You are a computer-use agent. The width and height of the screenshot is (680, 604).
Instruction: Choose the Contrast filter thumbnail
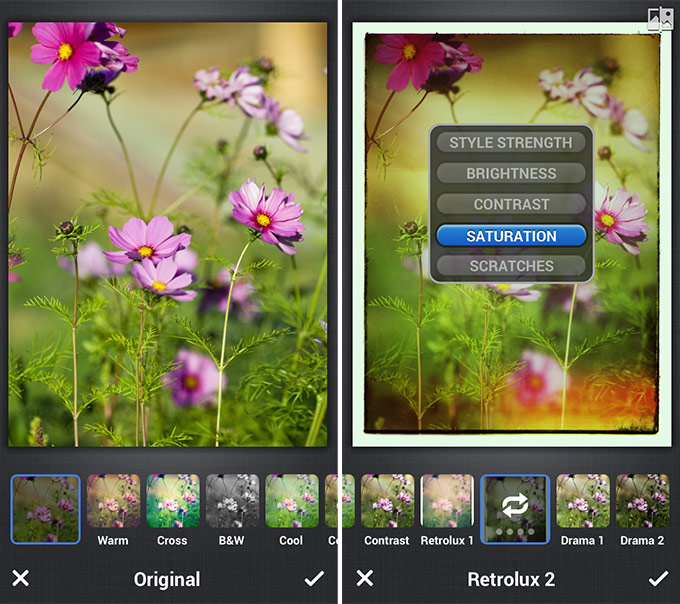point(387,501)
